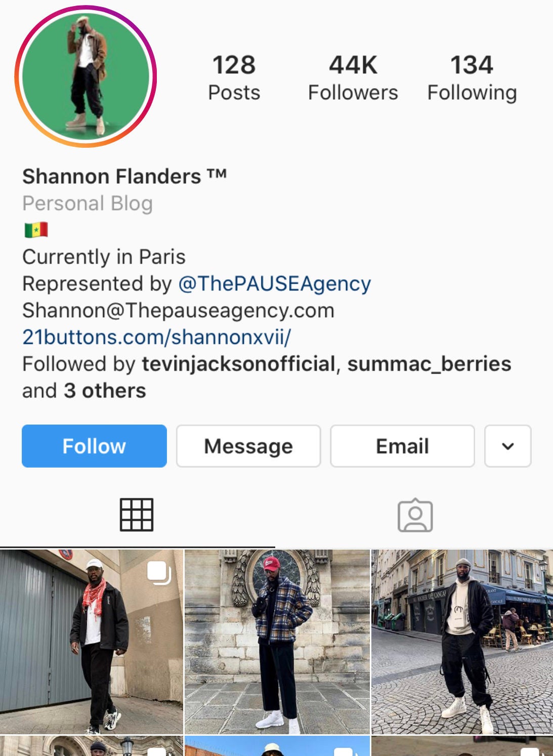This screenshot has width=553, height=756.
Task: Open the 21buttons.com/shannonxvii/ link
Action: pyautogui.click(x=156, y=337)
